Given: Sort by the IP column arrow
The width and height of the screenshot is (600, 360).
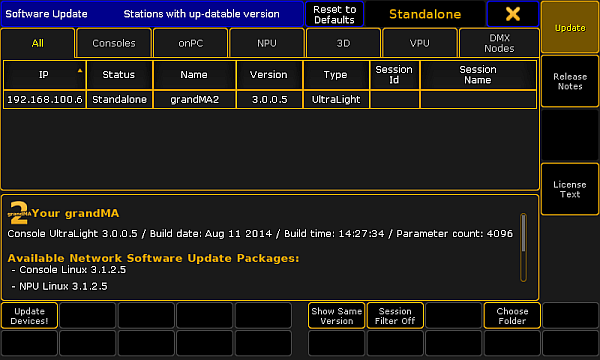Looking at the screenshot, I should coord(80,70).
